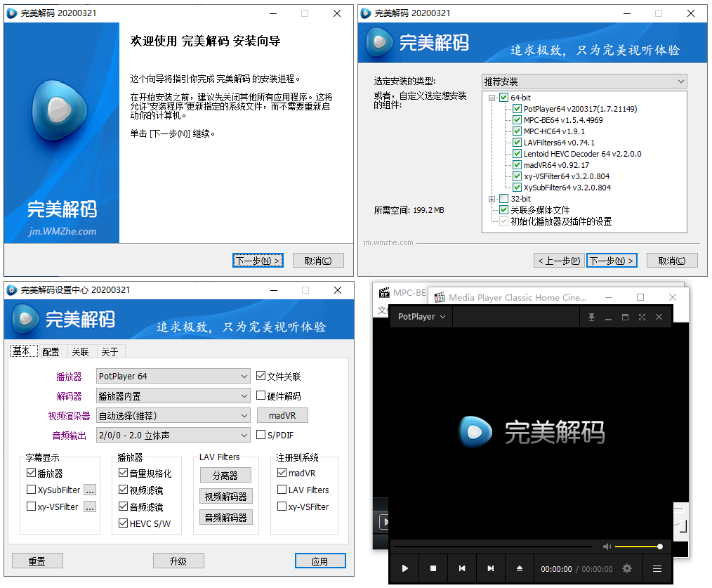Click the Stop icon in the player
The width and height of the screenshot is (712, 588).
point(433,568)
